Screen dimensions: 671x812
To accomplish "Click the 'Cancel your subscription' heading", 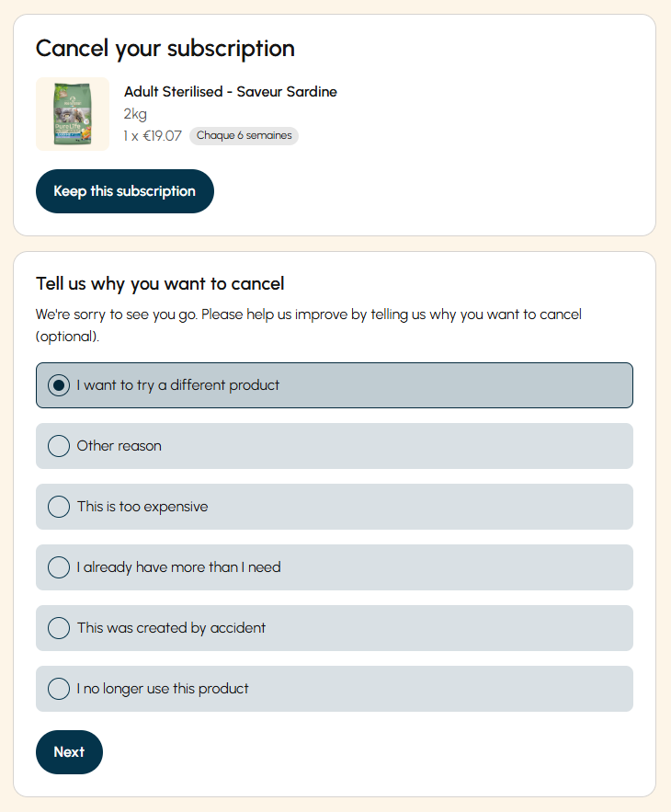I will coord(165,48).
